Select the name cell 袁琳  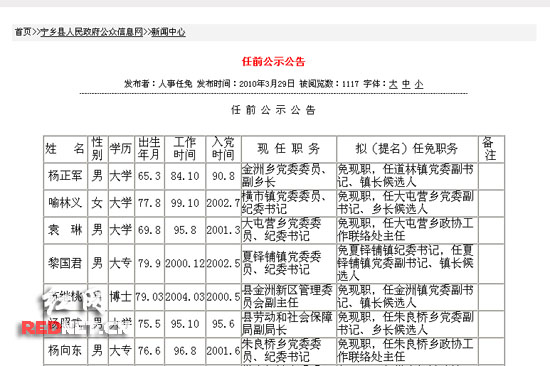65,230
